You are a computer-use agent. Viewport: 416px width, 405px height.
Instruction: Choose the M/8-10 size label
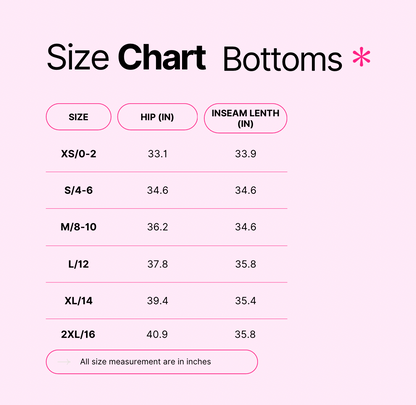tap(78, 227)
